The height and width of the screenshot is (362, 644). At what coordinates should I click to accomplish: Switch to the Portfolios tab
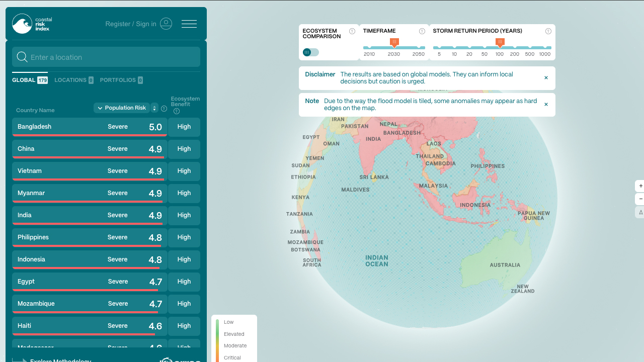[121, 80]
